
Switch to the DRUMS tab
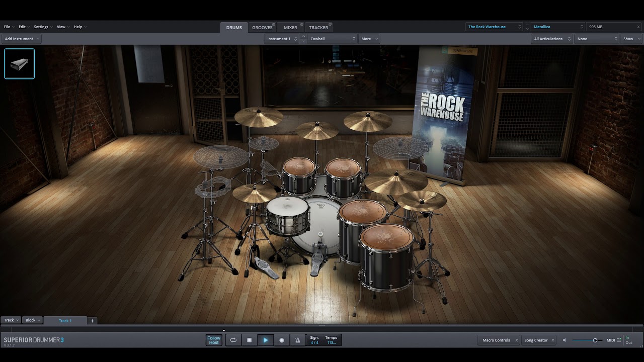234,28
